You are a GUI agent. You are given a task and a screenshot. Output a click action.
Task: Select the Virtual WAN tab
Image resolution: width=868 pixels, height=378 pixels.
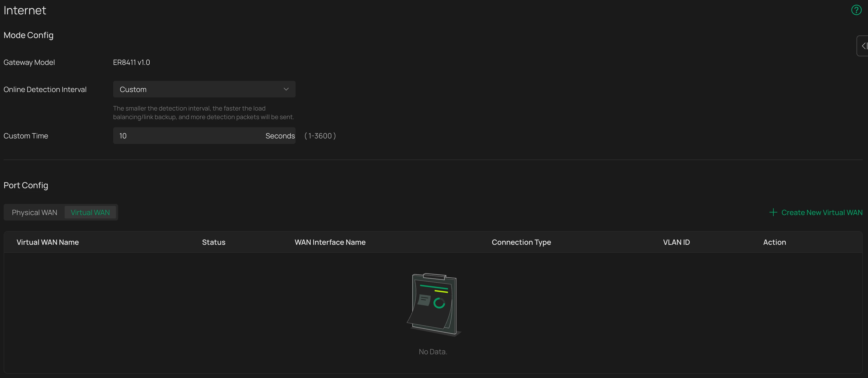tap(90, 212)
